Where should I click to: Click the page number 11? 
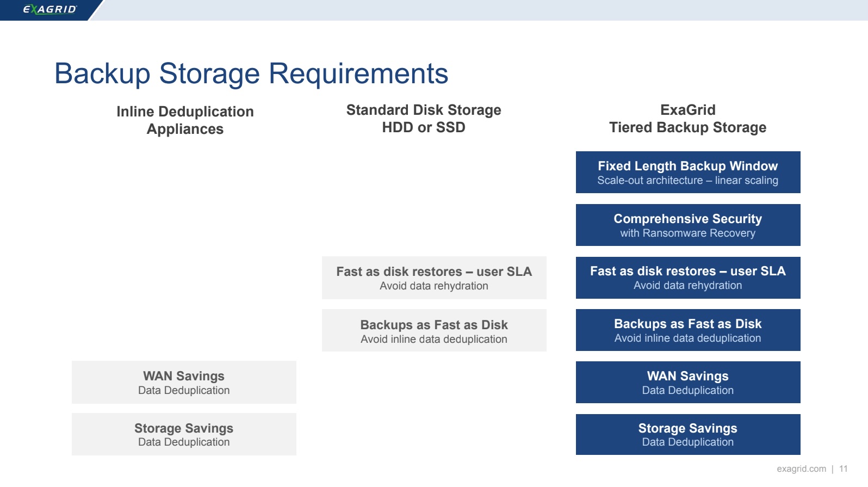pos(844,468)
